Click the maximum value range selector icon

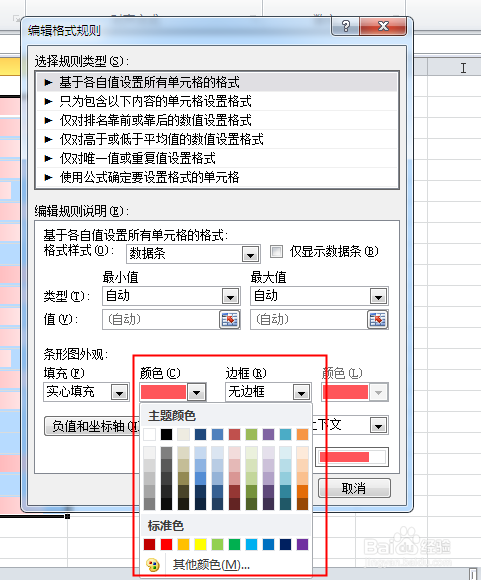(x=377, y=320)
